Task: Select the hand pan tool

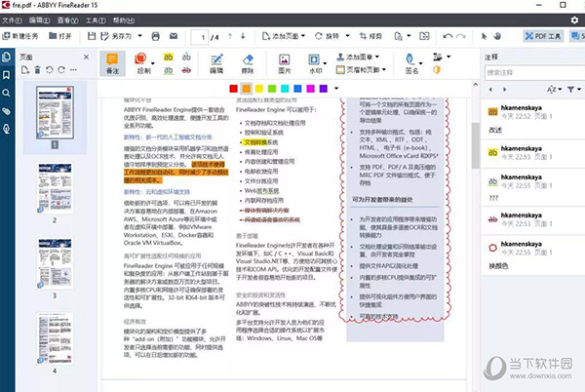Action: (497, 36)
